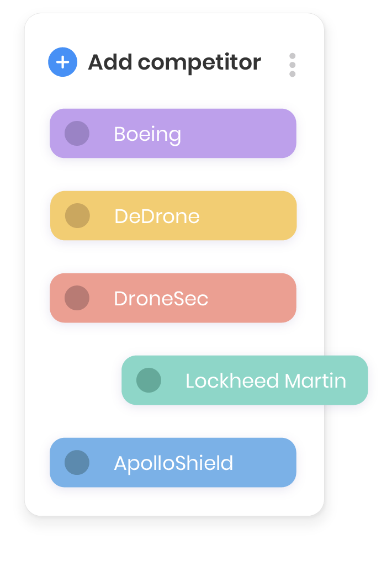Select the DroneSec competitor name
The width and height of the screenshot is (392, 582).
[161, 299]
